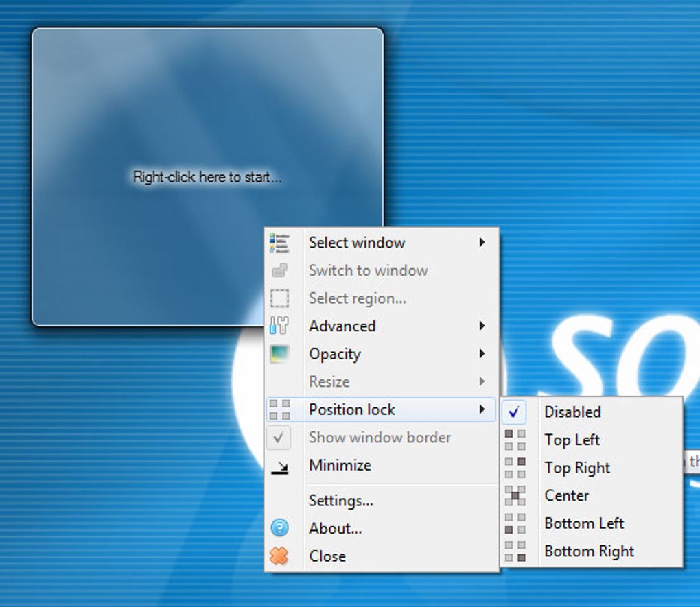This screenshot has height=607, width=700.
Task: Choose Top Right in the submenu
Action: (576, 468)
